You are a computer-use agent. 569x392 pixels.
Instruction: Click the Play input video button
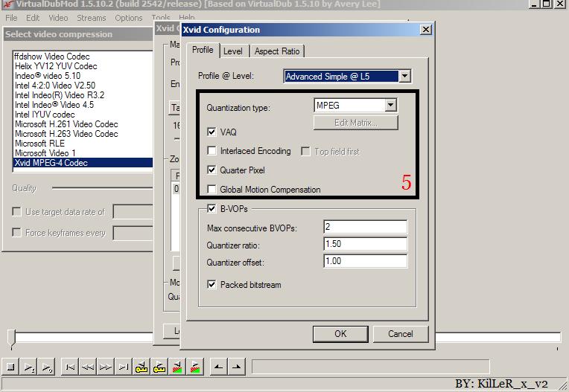click(28, 367)
